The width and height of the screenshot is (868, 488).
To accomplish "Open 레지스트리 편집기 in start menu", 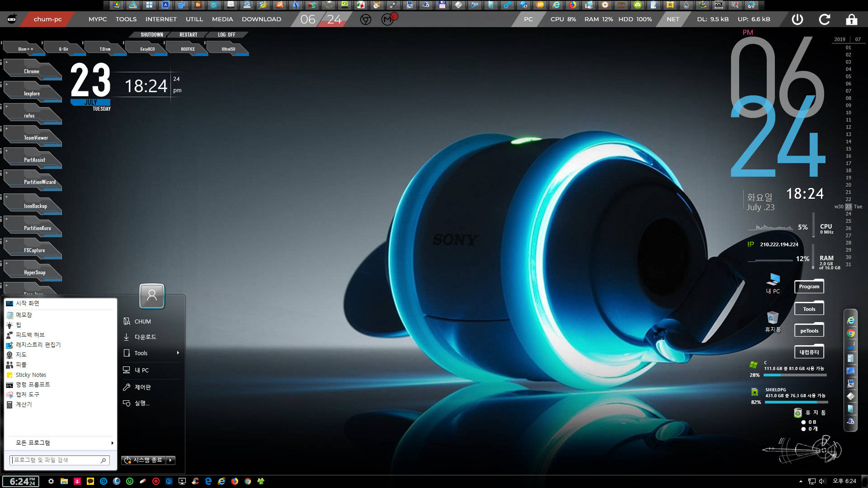I will pyautogui.click(x=60, y=345).
